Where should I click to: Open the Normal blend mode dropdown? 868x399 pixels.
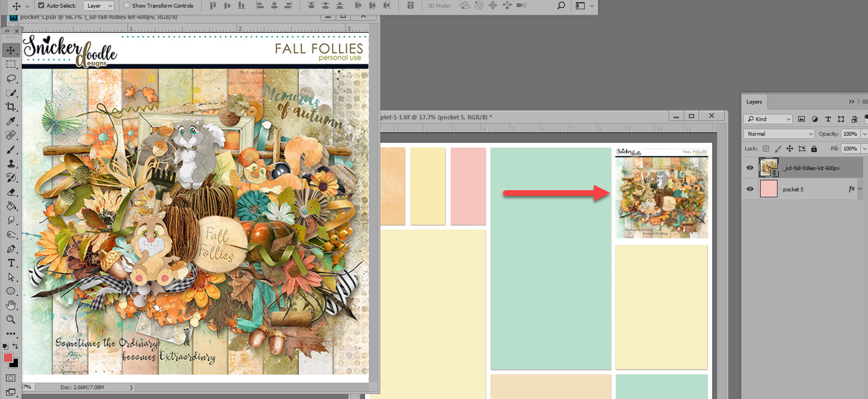[x=779, y=134]
